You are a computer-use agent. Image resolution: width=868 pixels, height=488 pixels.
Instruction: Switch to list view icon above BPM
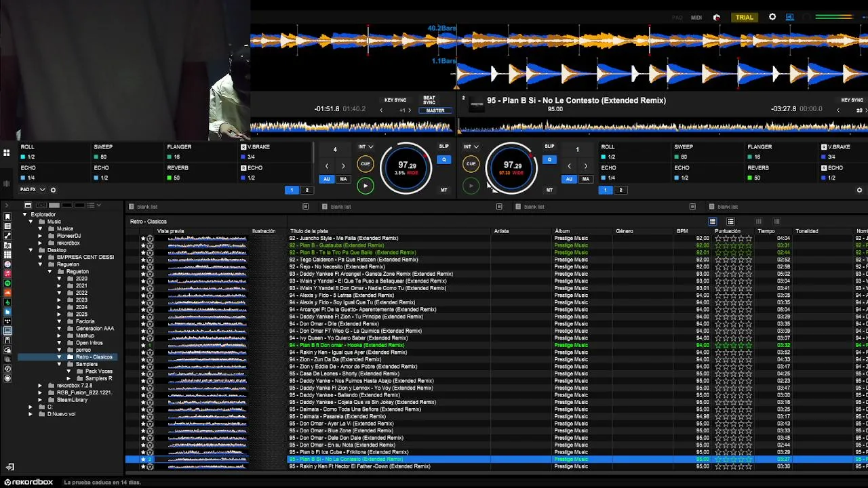[x=712, y=222]
